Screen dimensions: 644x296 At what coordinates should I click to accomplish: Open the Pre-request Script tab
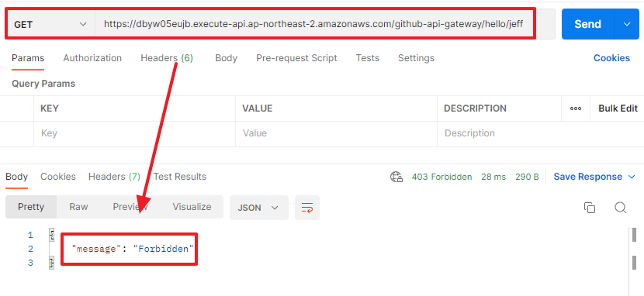(296, 58)
